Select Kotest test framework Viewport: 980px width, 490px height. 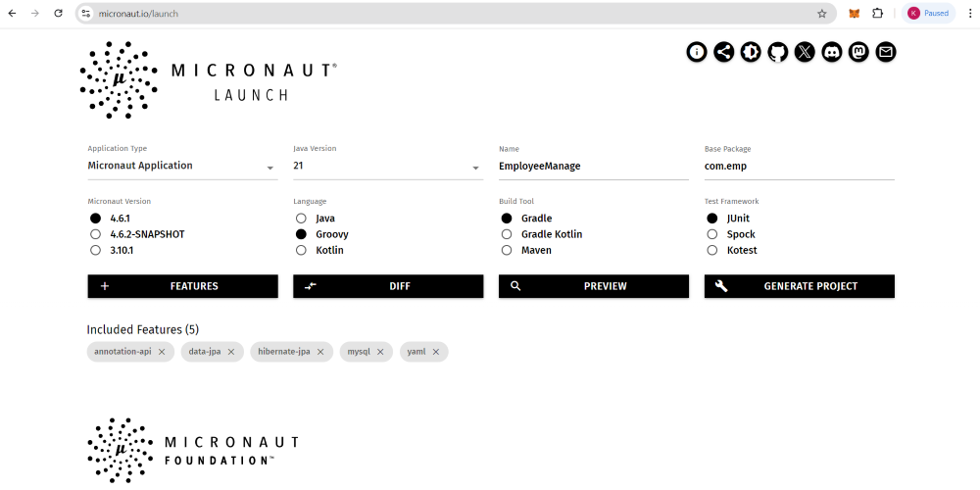click(711, 250)
